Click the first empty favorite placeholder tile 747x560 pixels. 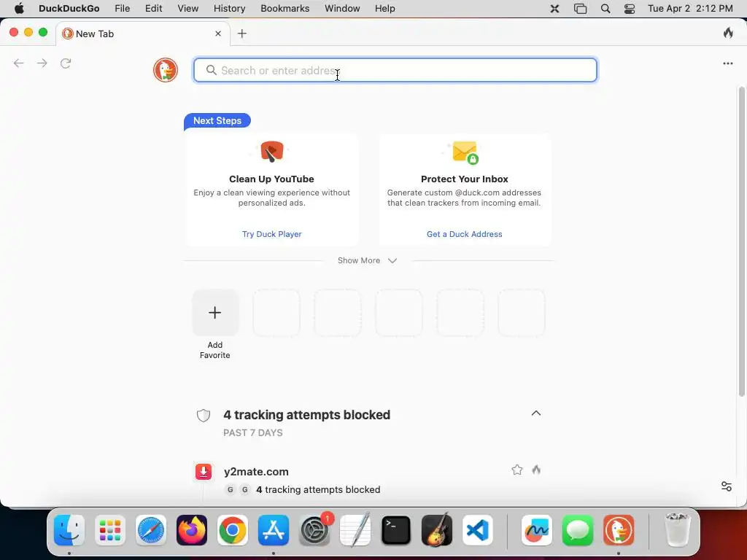(276, 312)
